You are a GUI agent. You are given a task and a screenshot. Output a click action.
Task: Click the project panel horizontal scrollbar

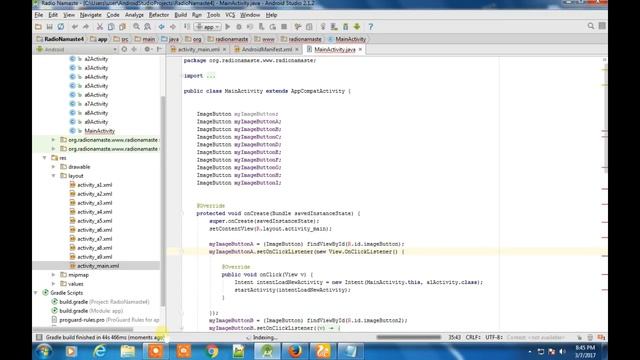(83, 329)
